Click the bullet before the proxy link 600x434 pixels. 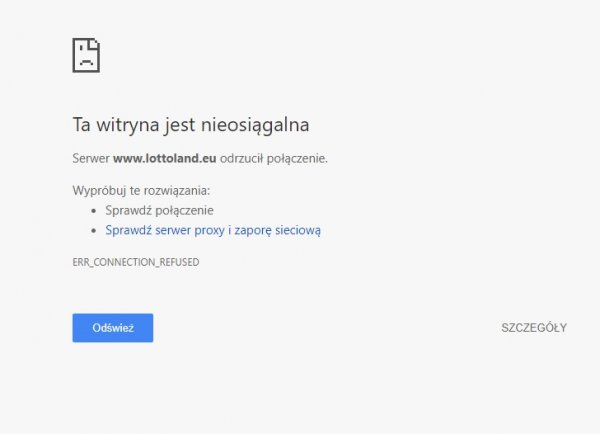click(x=94, y=231)
